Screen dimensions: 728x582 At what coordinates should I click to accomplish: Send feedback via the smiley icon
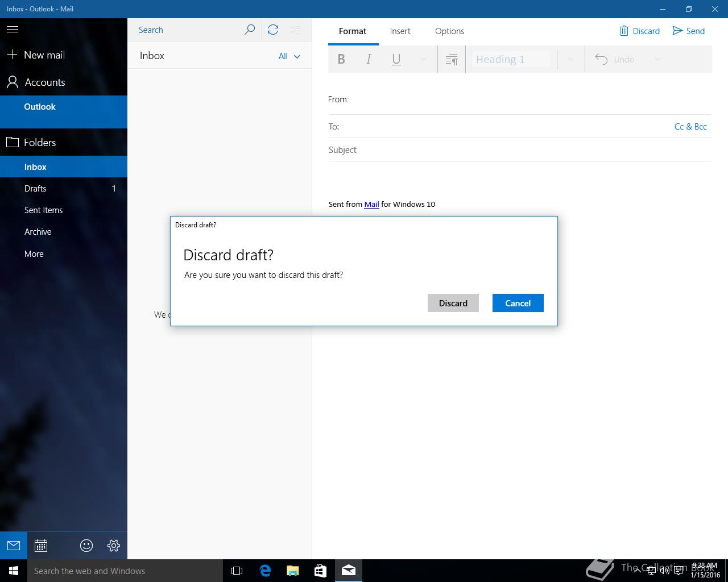click(86, 546)
